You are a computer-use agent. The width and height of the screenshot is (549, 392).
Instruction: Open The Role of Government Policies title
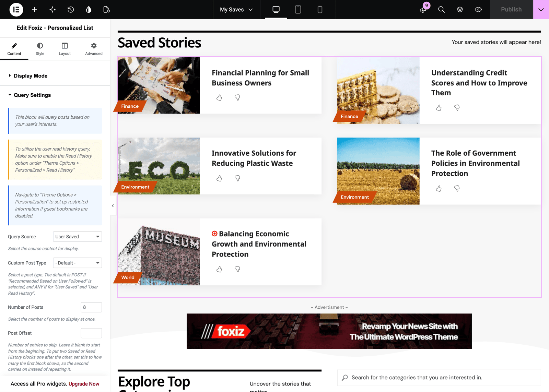[476, 163]
